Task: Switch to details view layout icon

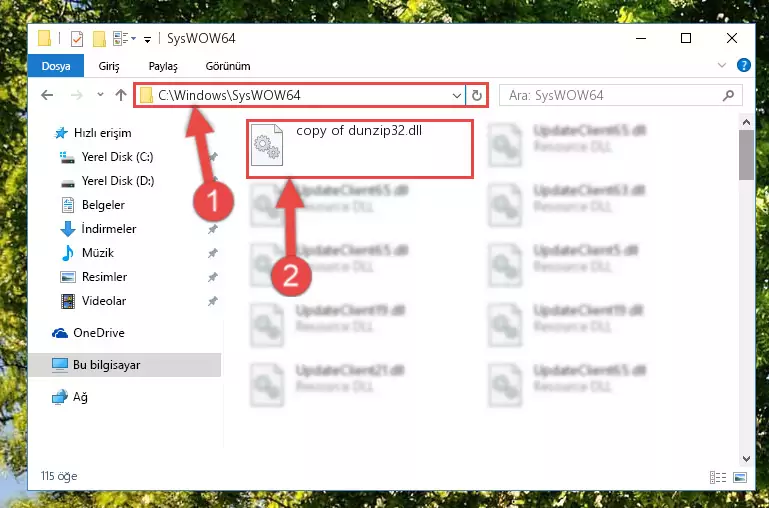Action: click(x=718, y=477)
